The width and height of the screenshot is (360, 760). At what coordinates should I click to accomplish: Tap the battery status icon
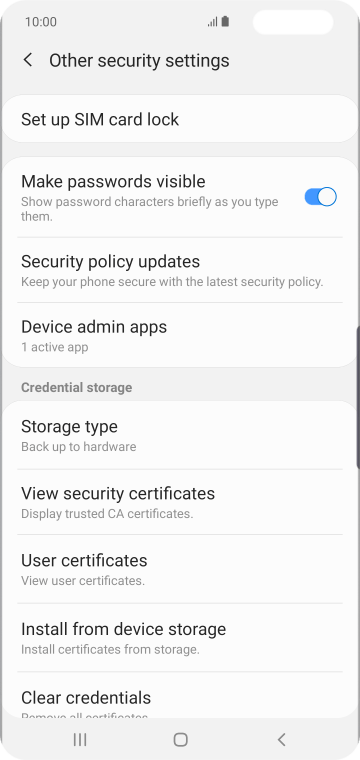[225, 22]
